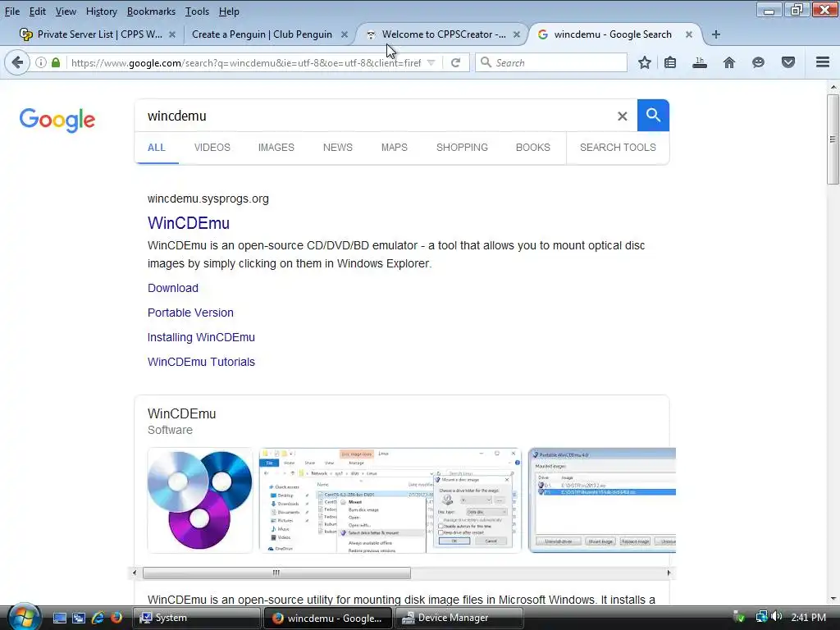Reload the current page
The image size is (840, 630).
[x=455, y=62]
